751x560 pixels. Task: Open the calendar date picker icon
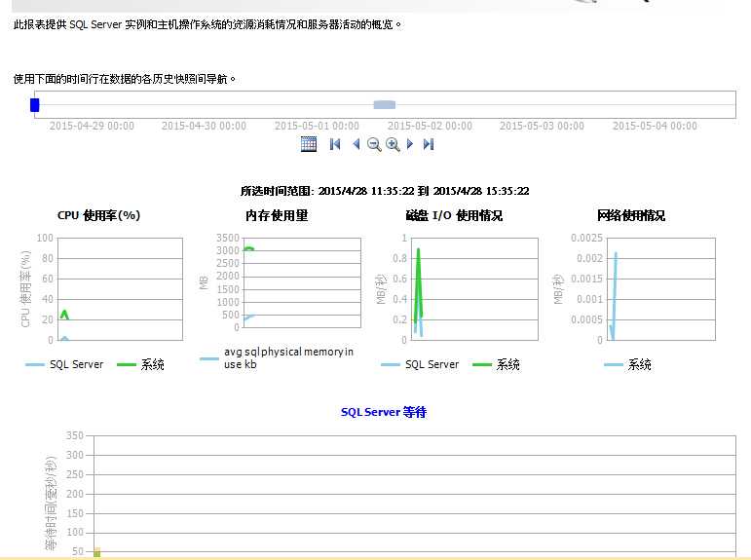pyautogui.click(x=309, y=144)
